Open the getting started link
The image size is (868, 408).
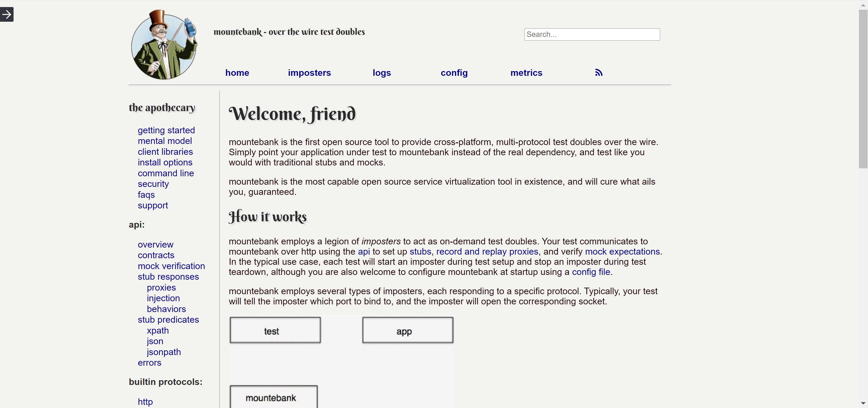[x=166, y=130]
